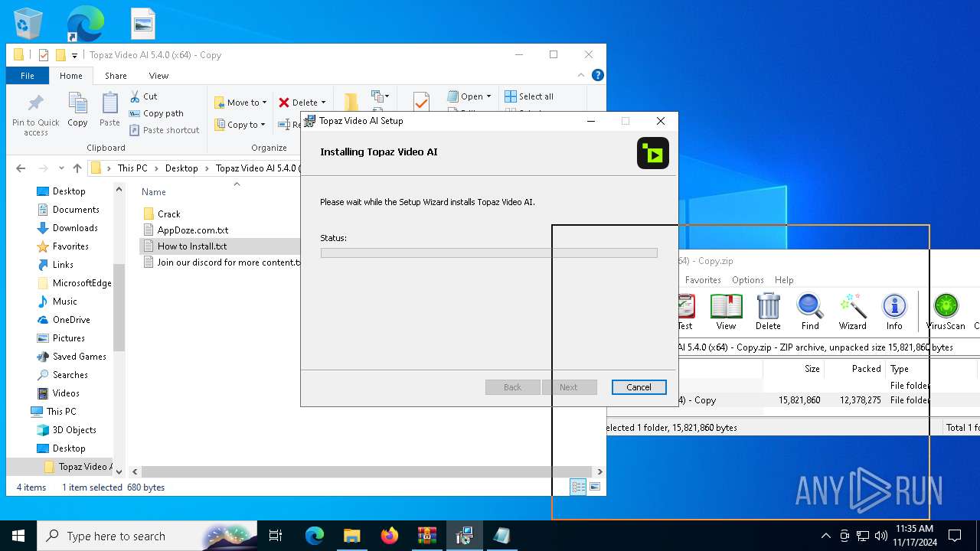Open the File tab in Explorer

point(28,76)
